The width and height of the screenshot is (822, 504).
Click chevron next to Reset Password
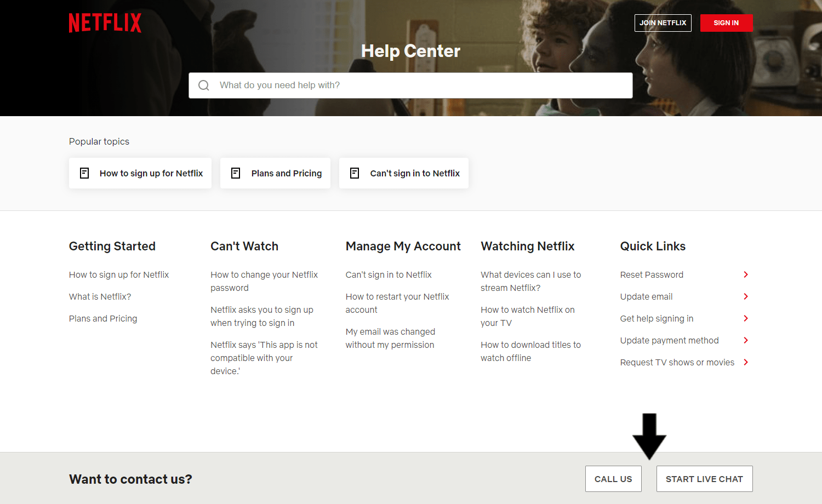coord(746,274)
